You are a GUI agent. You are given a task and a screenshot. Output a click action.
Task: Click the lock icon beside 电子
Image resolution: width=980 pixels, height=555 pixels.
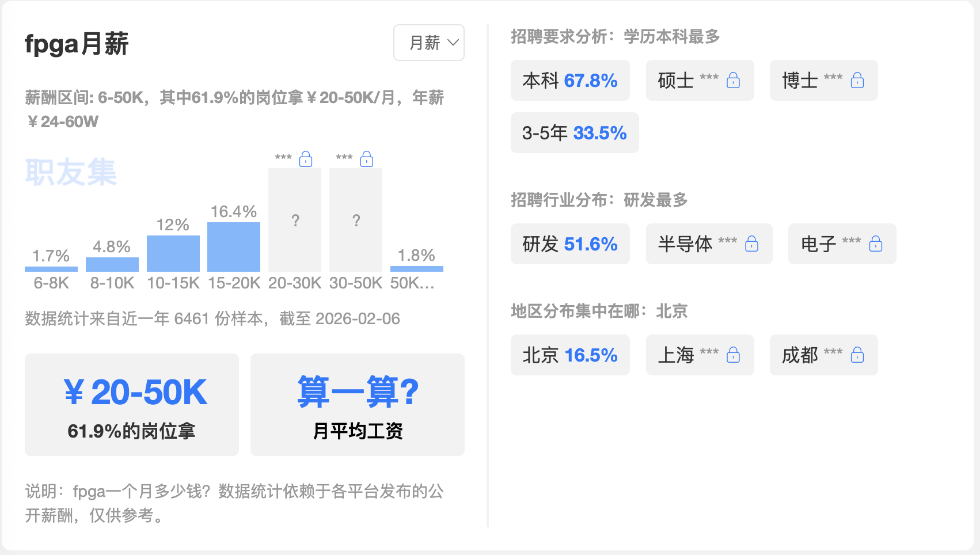(x=876, y=244)
